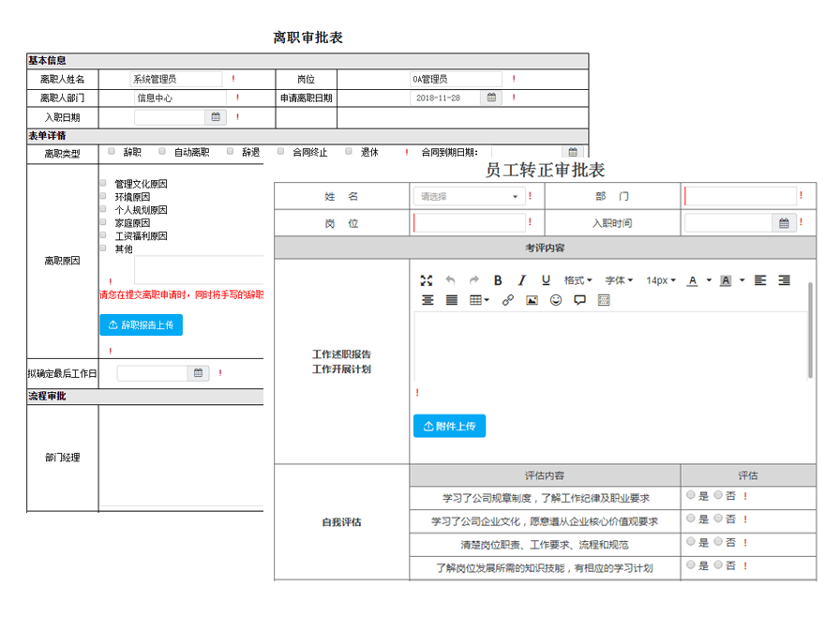Click inside the rich text editor area

tap(610, 345)
